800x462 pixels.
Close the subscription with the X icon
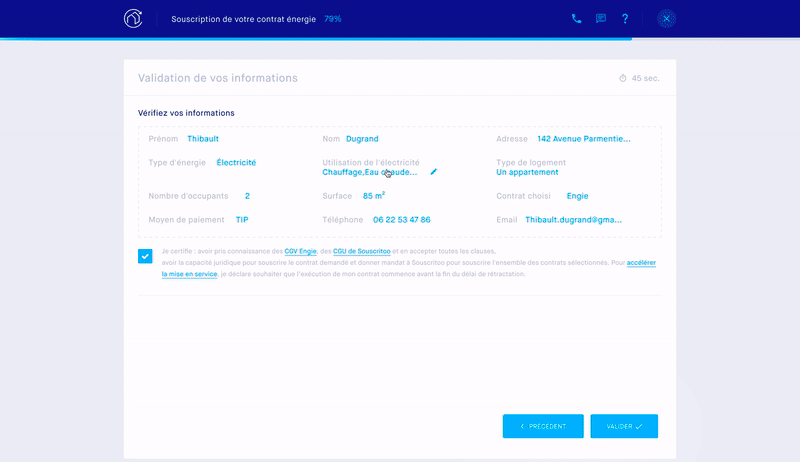click(666, 19)
